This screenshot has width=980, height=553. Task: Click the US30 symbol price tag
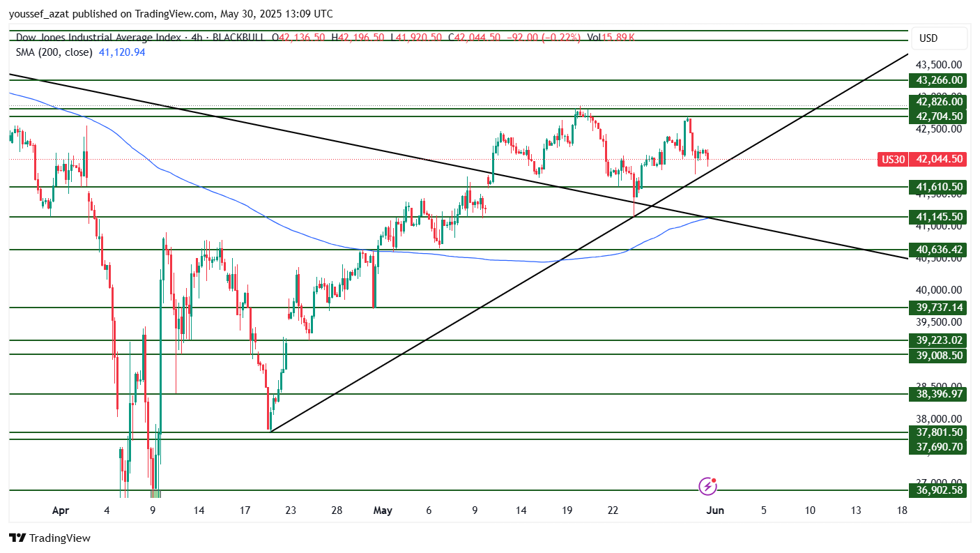click(x=893, y=159)
